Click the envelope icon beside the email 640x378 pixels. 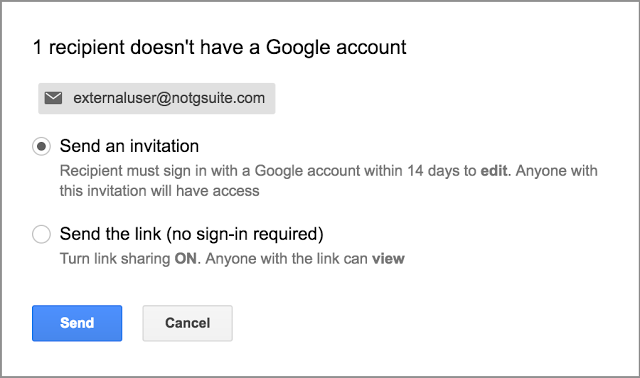coord(53,98)
